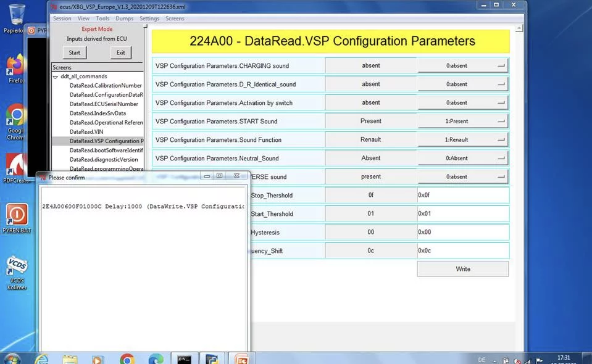Switch to the PowerPoint taskbar item
Screen dimensions: 592x364
point(241,359)
